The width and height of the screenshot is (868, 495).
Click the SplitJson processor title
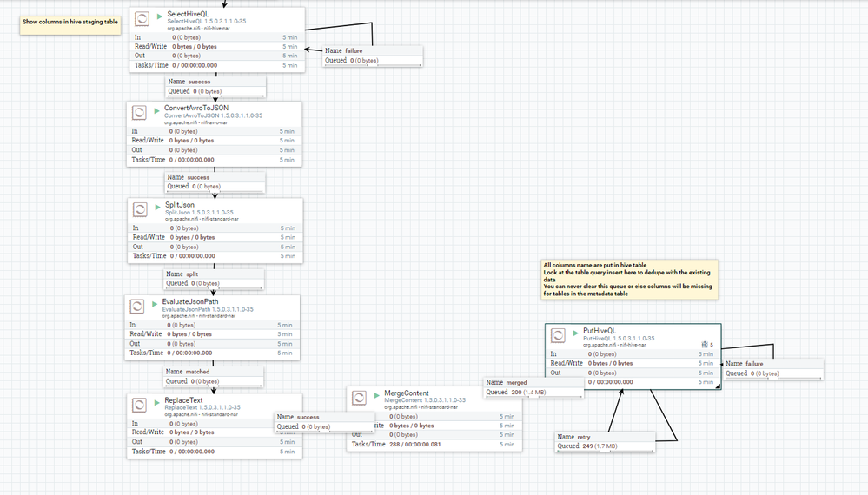click(x=179, y=205)
